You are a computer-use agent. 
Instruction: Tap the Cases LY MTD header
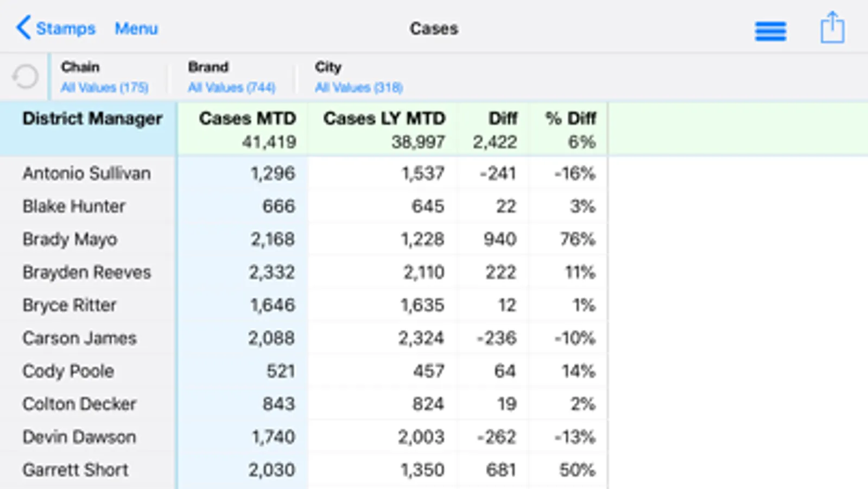384,118
